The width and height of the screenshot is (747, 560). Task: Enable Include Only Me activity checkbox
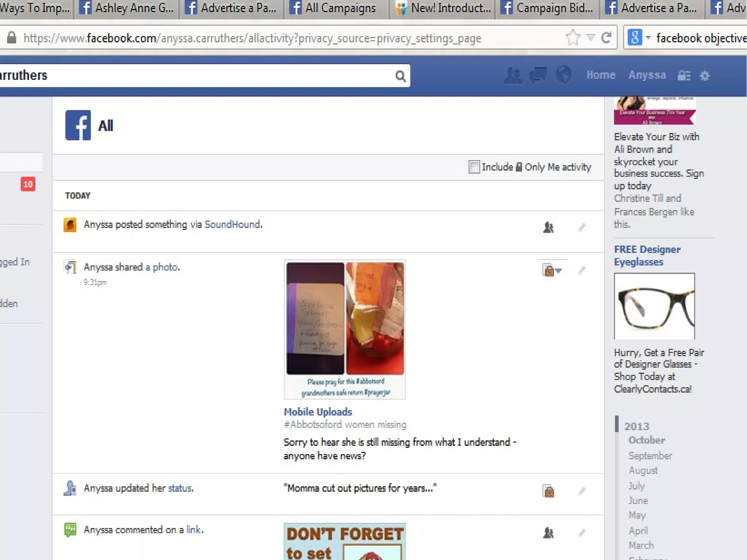pyautogui.click(x=474, y=167)
